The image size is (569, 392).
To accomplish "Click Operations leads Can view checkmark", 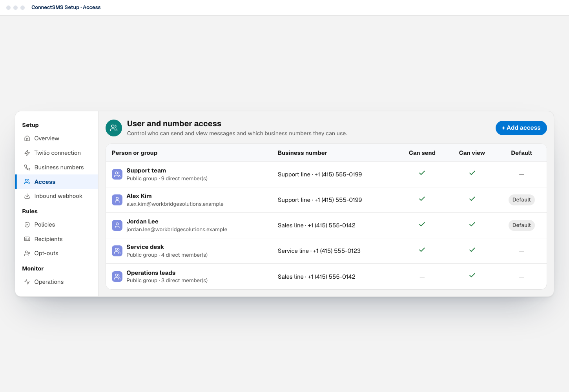I will 472,275.
